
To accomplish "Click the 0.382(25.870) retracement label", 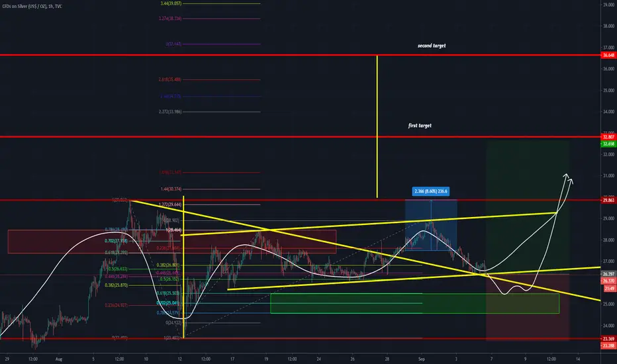I will [x=116, y=285].
